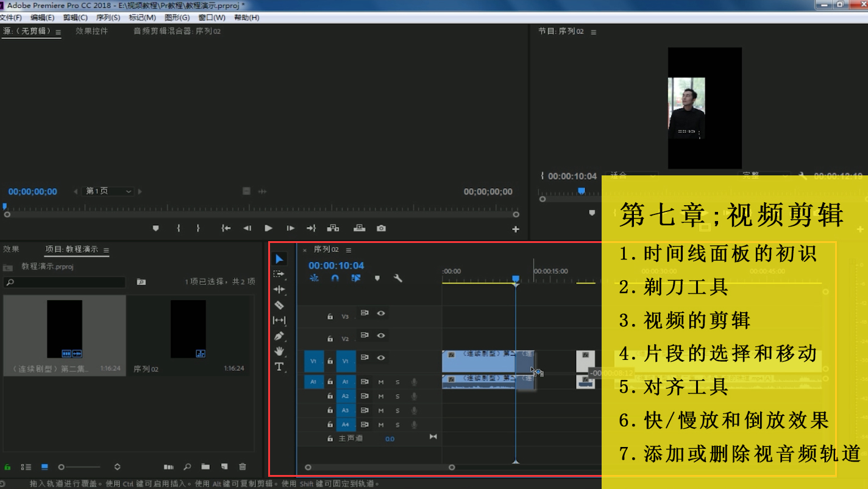This screenshot has width=868, height=489.
Task: Create bin from search query icon
Action: [141, 282]
